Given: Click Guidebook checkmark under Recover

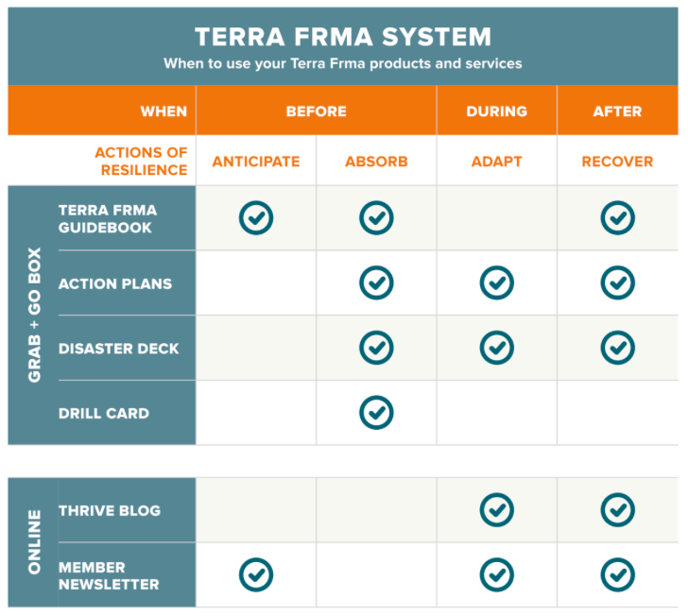Looking at the screenshot, I should 617,218.
